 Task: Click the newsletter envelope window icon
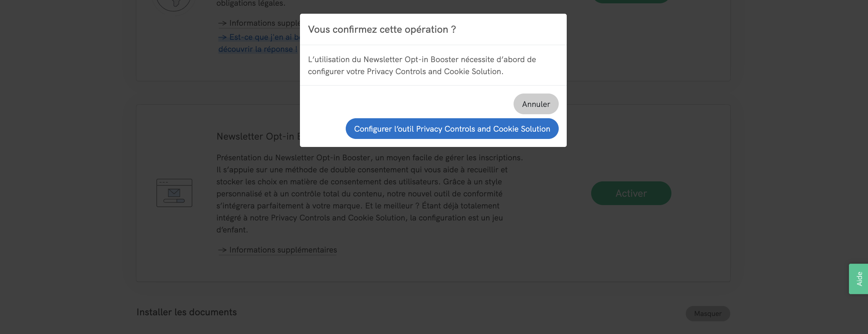pos(174,193)
